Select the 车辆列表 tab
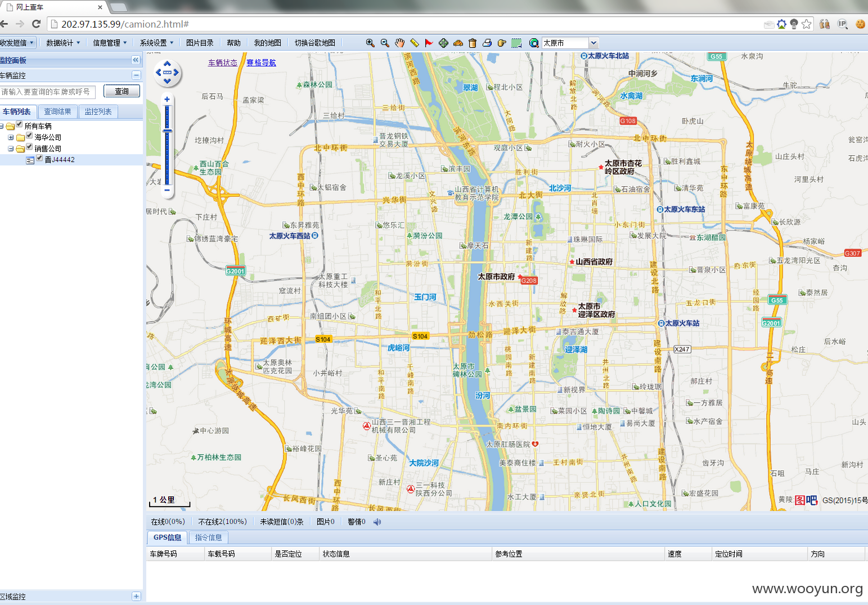Viewport: 868px width, 605px height. pos(17,112)
